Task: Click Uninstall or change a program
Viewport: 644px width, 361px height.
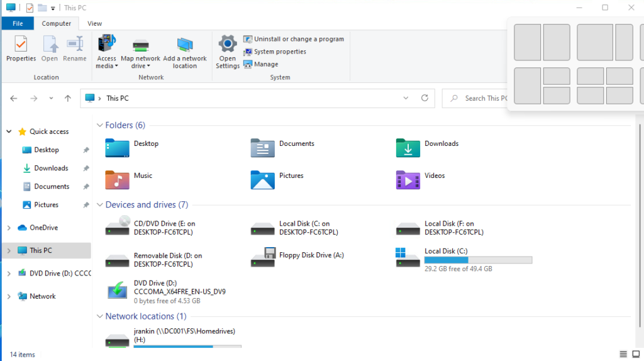Action: pyautogui.click(x=294, y=39)
